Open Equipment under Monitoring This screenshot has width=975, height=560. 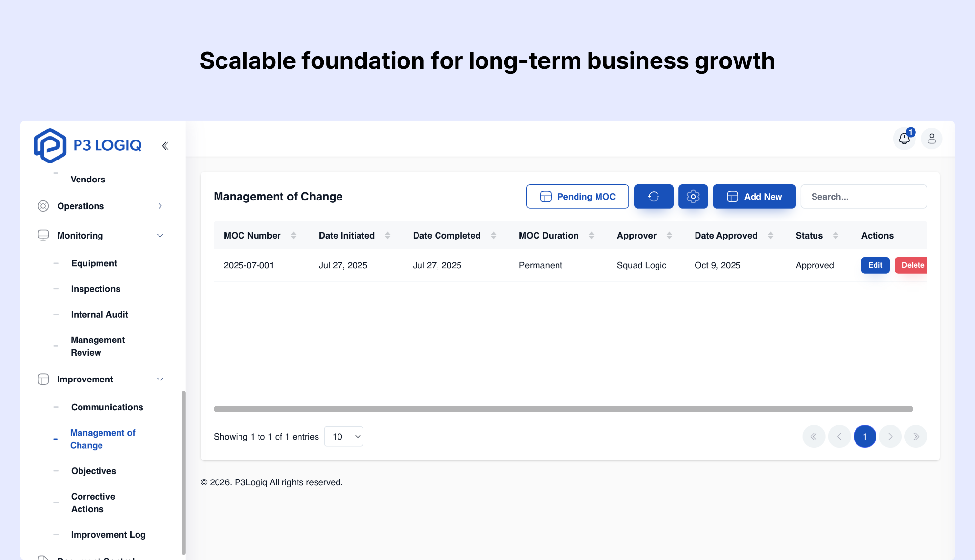coord(94,263)
